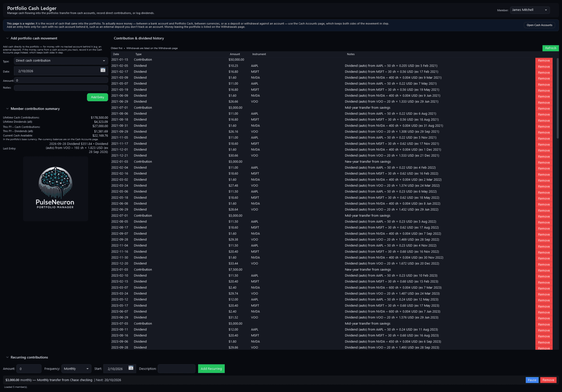The image size is (562, 392).
Task: Click the Amount column header
Action: [x=235, y=54]
